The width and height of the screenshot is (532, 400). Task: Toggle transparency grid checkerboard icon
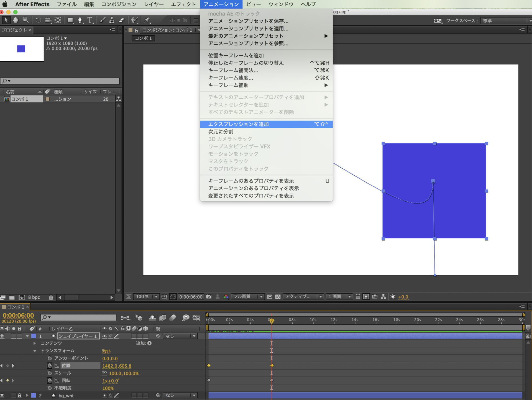[278, 297]
